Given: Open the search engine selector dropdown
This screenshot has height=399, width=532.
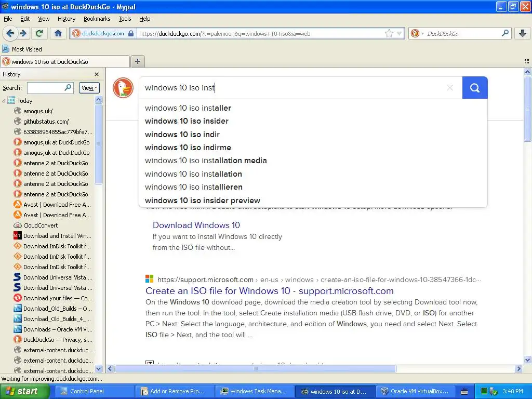Looking at the screenshot, I should (x=417, y=33).
